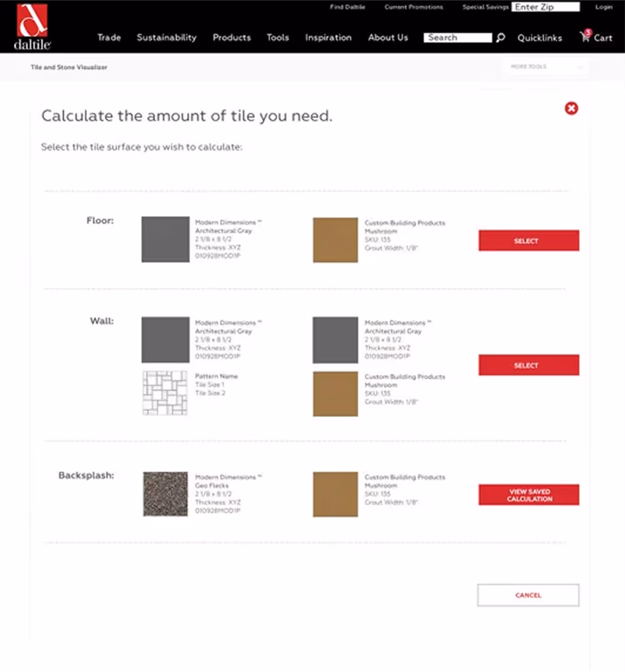Click the Wall Mushroom grout swatch

click(x=335, y=394)
